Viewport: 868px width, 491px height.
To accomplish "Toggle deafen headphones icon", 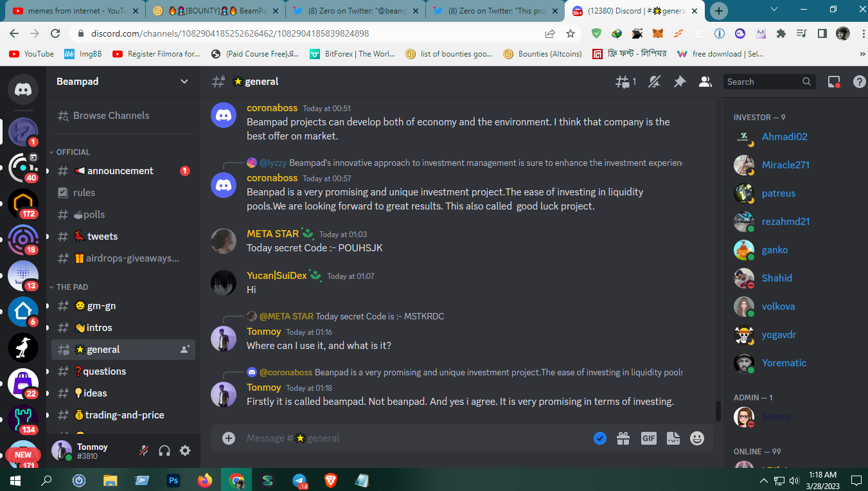I will click(x=164, y=451).
